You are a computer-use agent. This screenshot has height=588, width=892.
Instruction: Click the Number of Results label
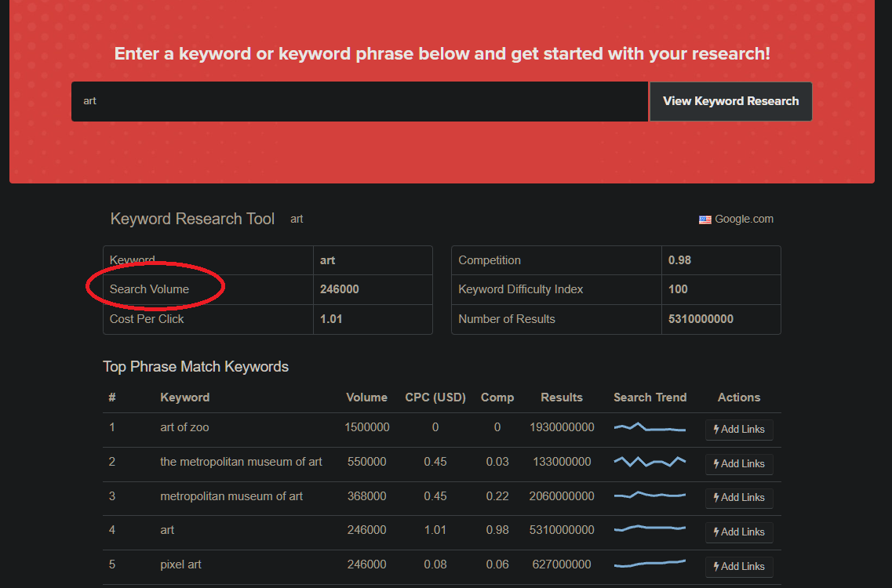click(x=507, y=319)
